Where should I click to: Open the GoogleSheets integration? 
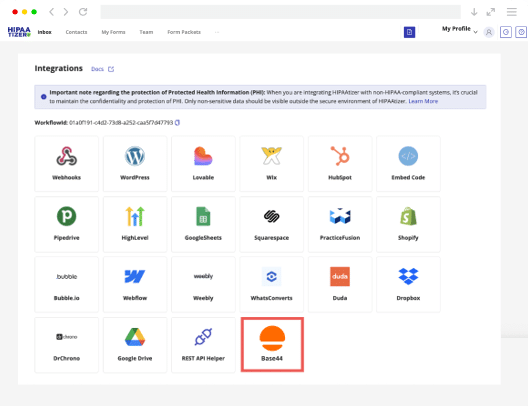[203, 224]
